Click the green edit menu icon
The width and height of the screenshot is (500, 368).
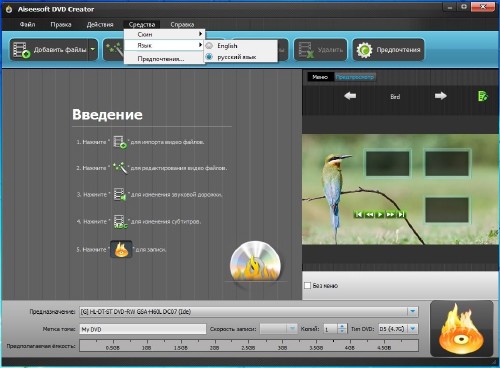[x=483, y=96]
